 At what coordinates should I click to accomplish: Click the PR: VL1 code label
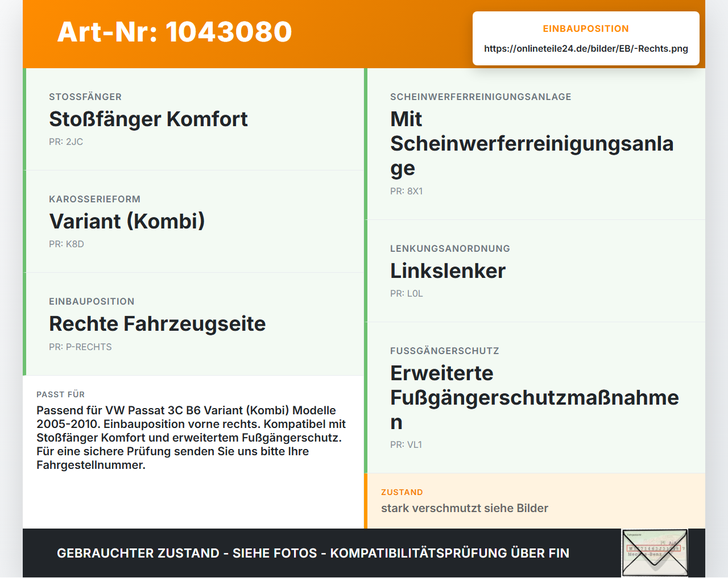(406, 445)
